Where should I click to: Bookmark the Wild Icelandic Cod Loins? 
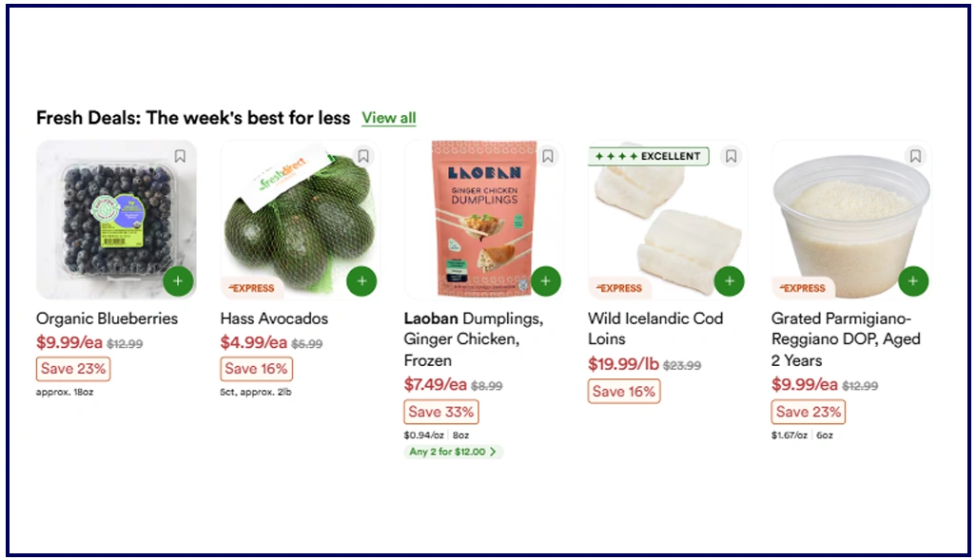point(731,156)
